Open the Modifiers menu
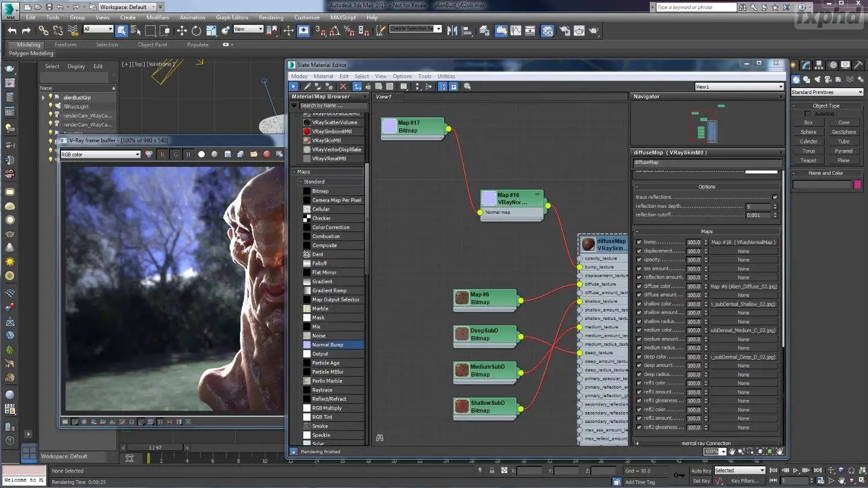Screen dimensions: 868x488 tap(158, 17)
